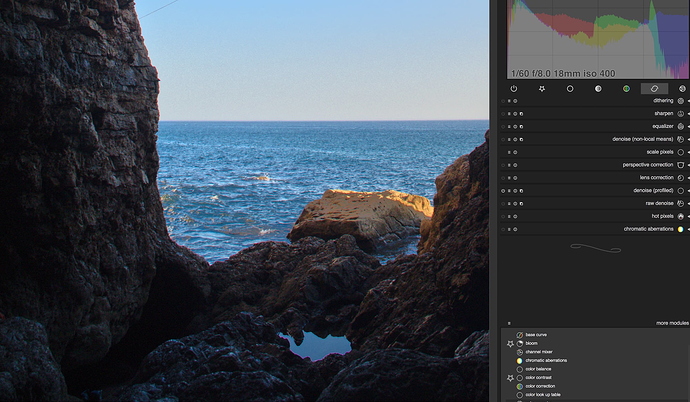Click the histogram graph area

click(x=596, y=35)
